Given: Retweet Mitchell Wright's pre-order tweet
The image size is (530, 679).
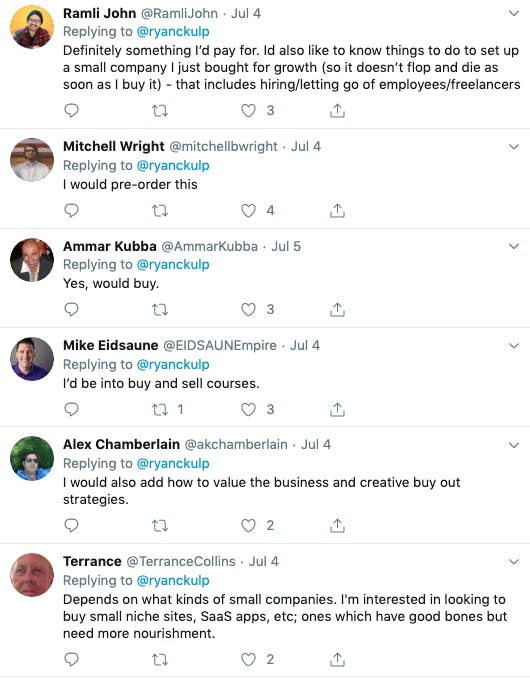Looking at the screenshot, I should point(160,210).
